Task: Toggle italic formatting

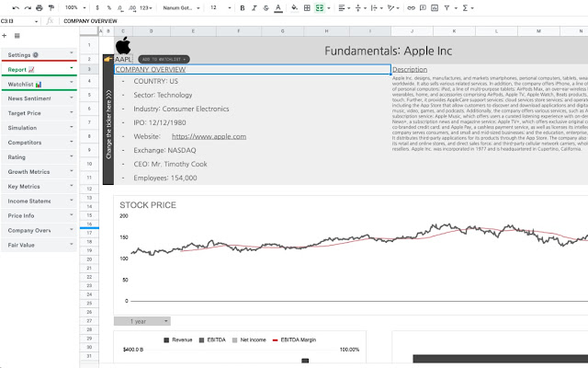Action: point(254,8)
